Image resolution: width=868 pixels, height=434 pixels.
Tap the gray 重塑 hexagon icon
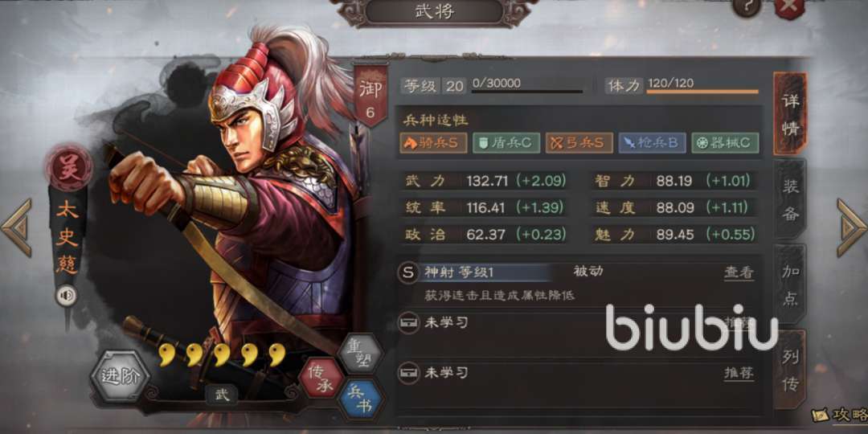click(360, 354)
